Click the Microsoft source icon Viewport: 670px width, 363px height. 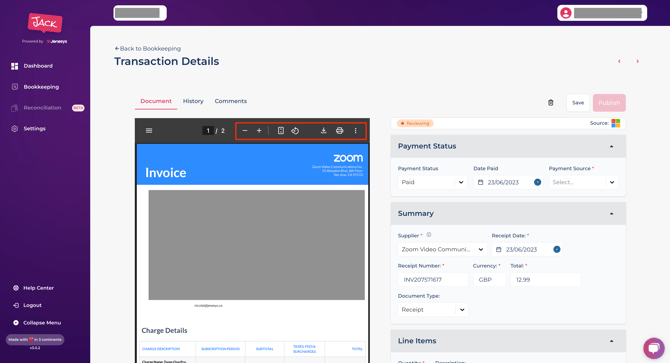point(616,123)
